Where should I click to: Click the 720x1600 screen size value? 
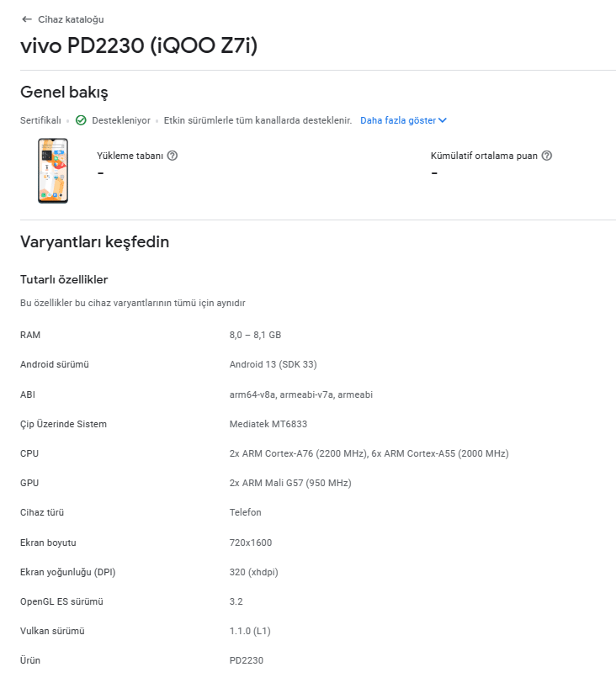251,543
